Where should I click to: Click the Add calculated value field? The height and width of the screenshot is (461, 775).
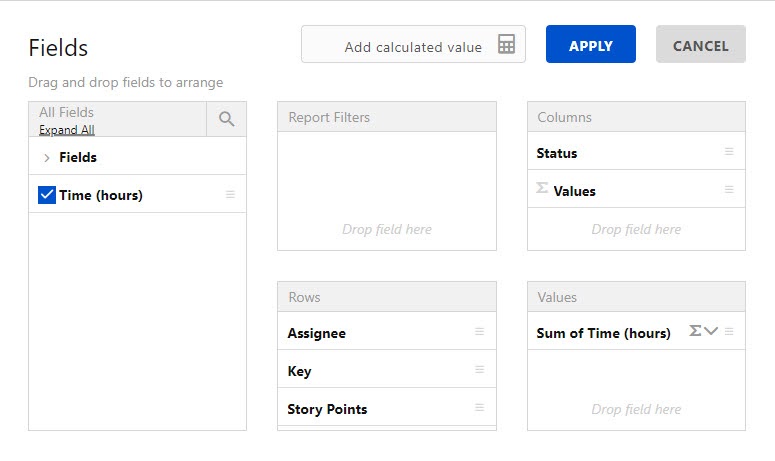412,46
